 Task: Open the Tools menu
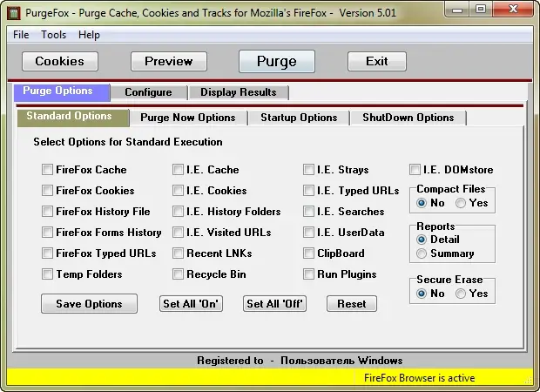[x=53, y=35]
